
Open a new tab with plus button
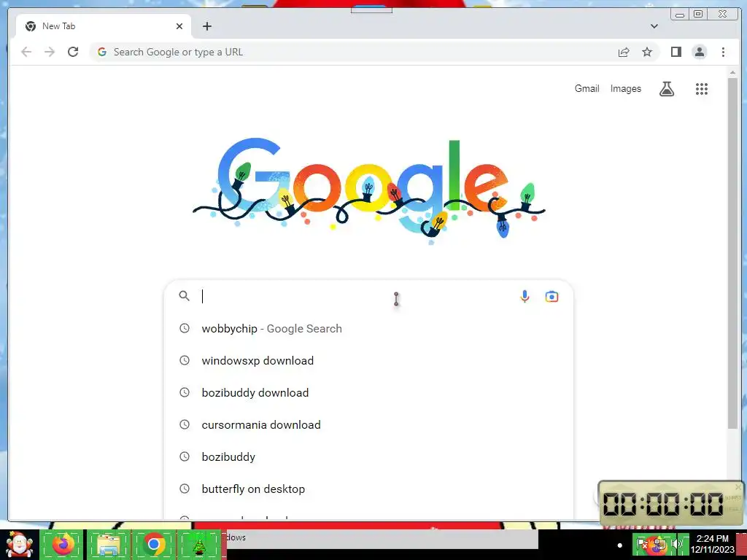206,26
